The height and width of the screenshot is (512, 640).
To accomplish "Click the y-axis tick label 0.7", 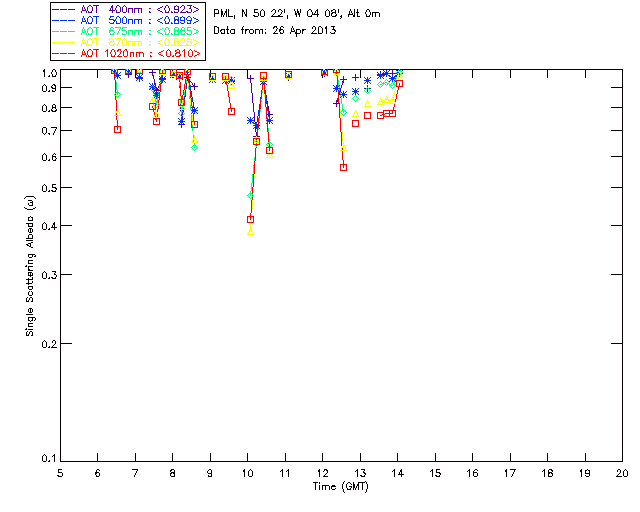I will coord(49,131).
